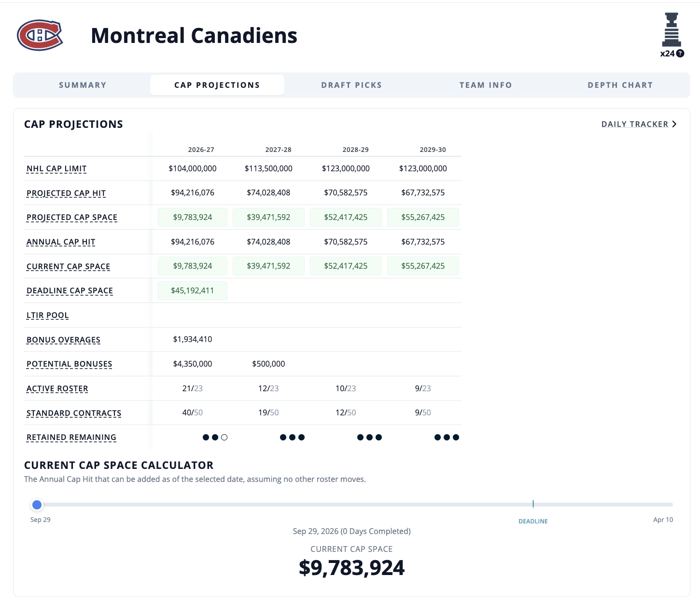Click the 2026-27 deadline cap space value
Viewport: 700px width, 603px height.
point(192,290)
